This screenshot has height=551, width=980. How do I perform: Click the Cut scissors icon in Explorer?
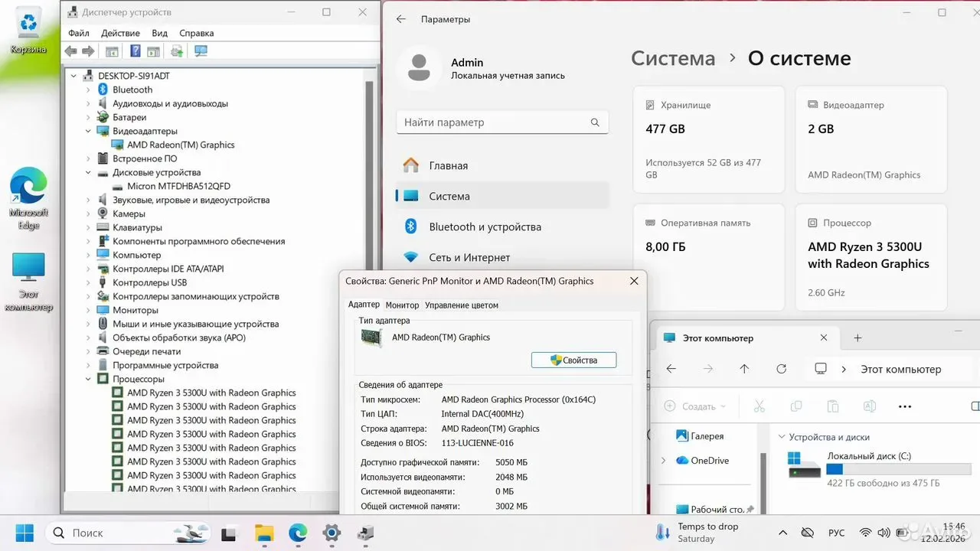[x=759, y=406]
